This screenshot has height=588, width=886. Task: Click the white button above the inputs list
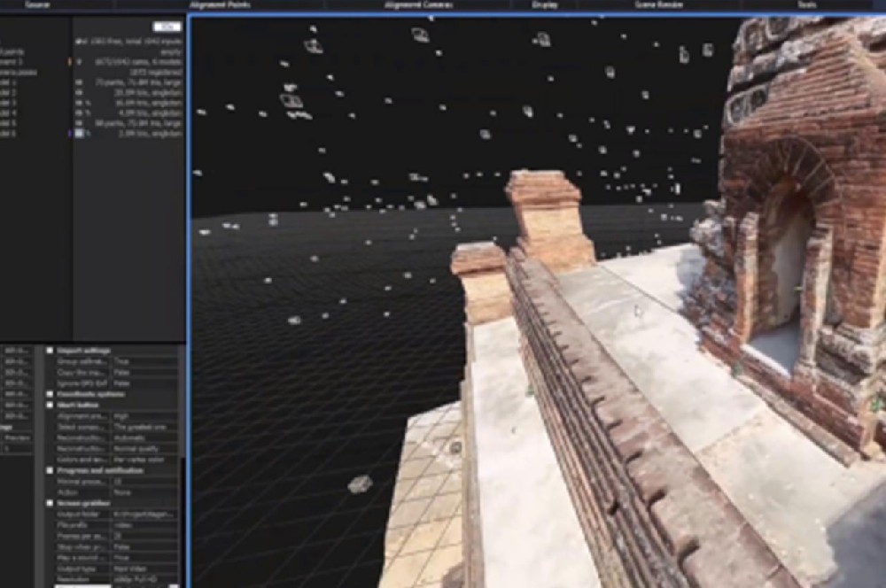coord(167,27)
